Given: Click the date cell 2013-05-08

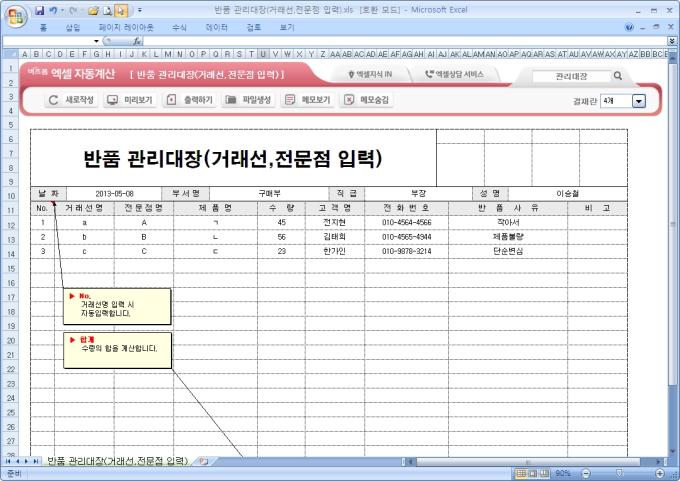Looking at the screenshot, I should tap(114, 194).
